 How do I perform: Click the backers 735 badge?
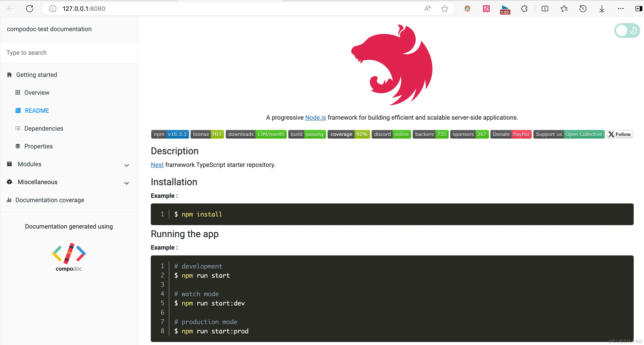click(430, 134)
